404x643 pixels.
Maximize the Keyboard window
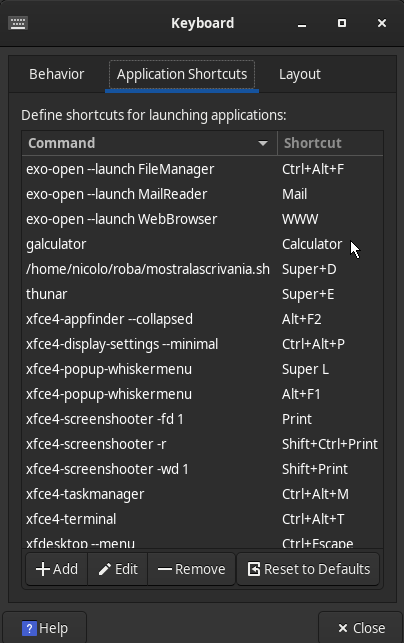pyautogui.click(x=342, y=23)
